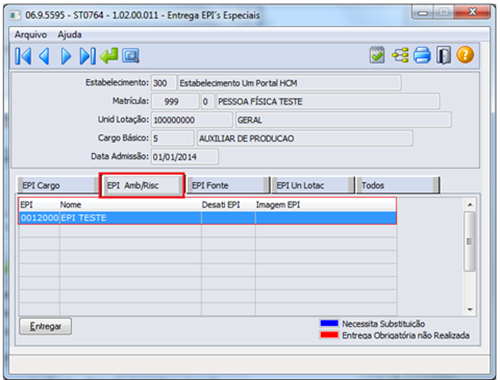Click the Entregar button
Viewport: 500px width, 380px height.
click(x=45, y=326)
